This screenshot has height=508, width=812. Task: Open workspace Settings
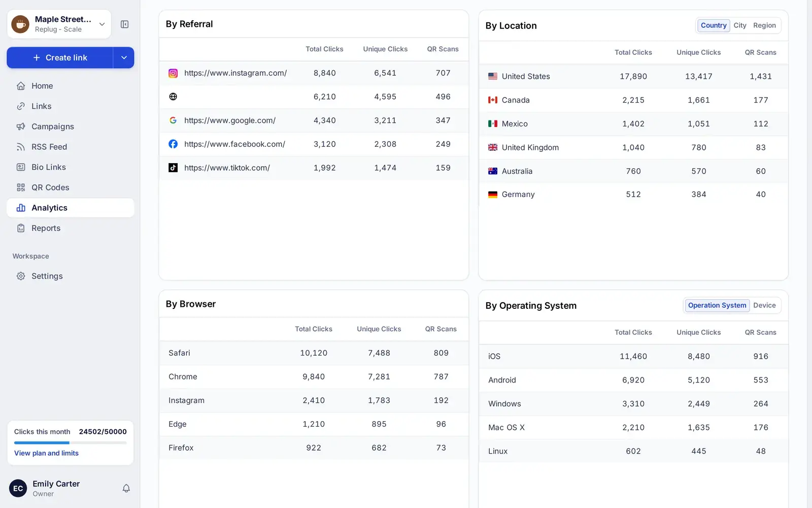(x=71, y=276)
